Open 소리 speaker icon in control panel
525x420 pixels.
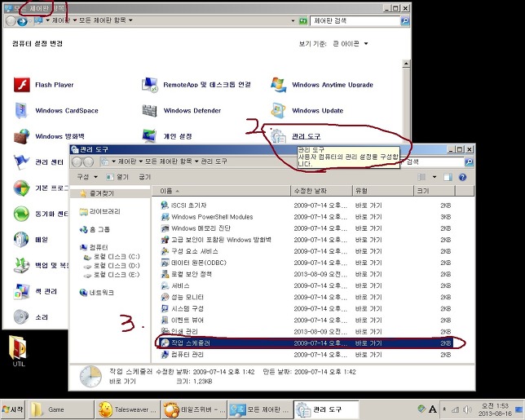click(x=21, y=317)
